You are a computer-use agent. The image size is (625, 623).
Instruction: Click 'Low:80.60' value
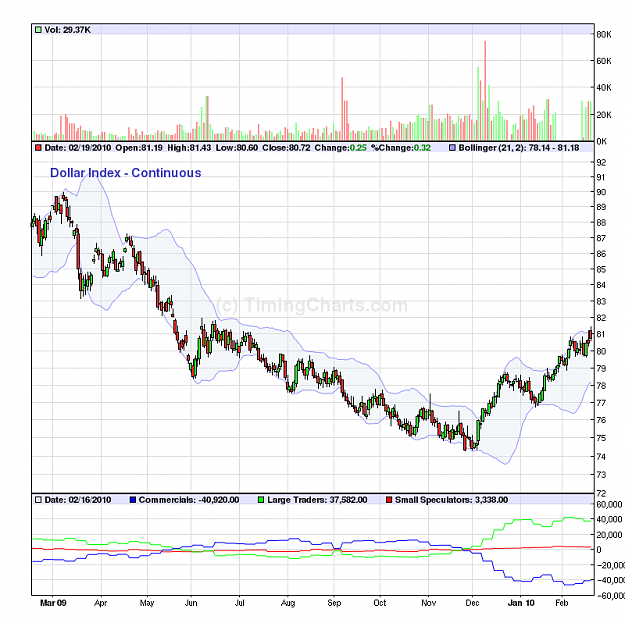[237, 148]
